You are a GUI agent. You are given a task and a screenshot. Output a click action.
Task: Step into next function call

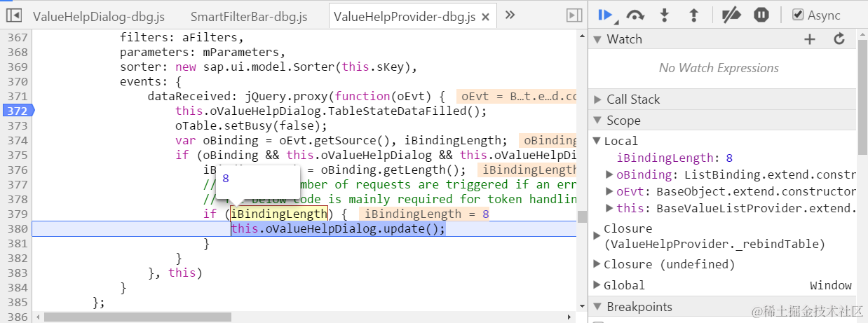tap(665, 15)
